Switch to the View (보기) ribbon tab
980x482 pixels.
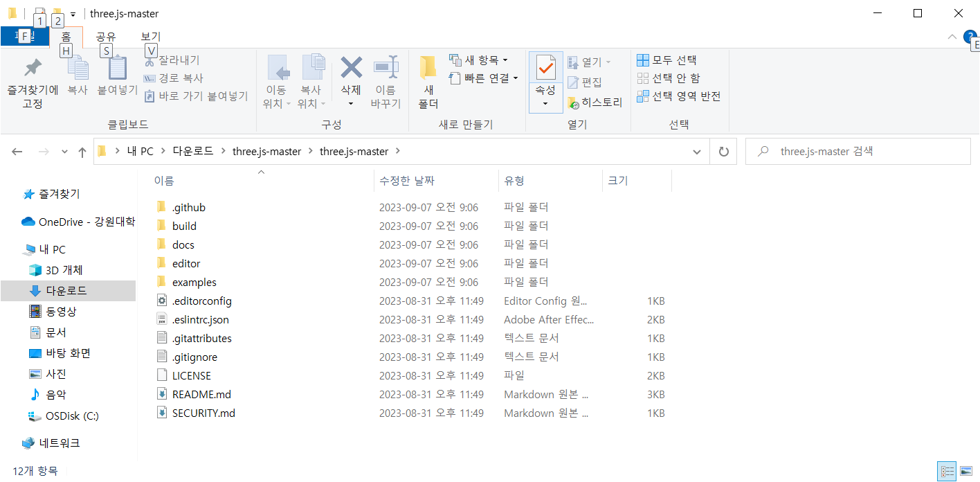pos(151,37)
